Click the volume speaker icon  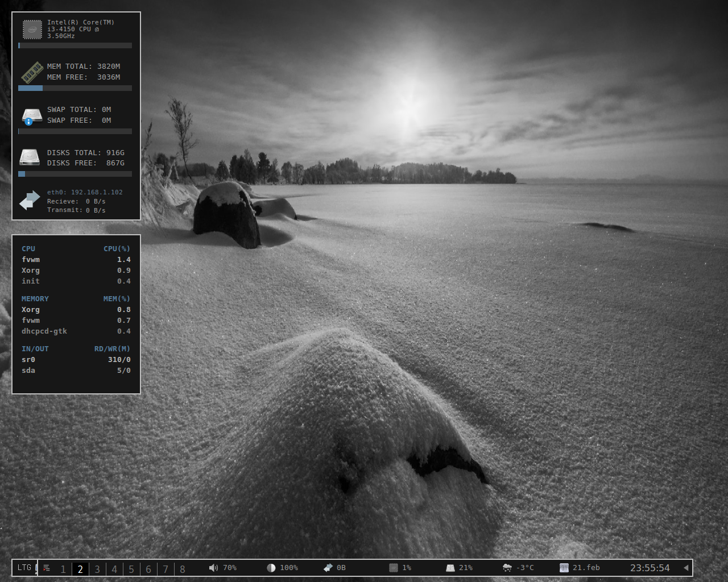(213, 568)
